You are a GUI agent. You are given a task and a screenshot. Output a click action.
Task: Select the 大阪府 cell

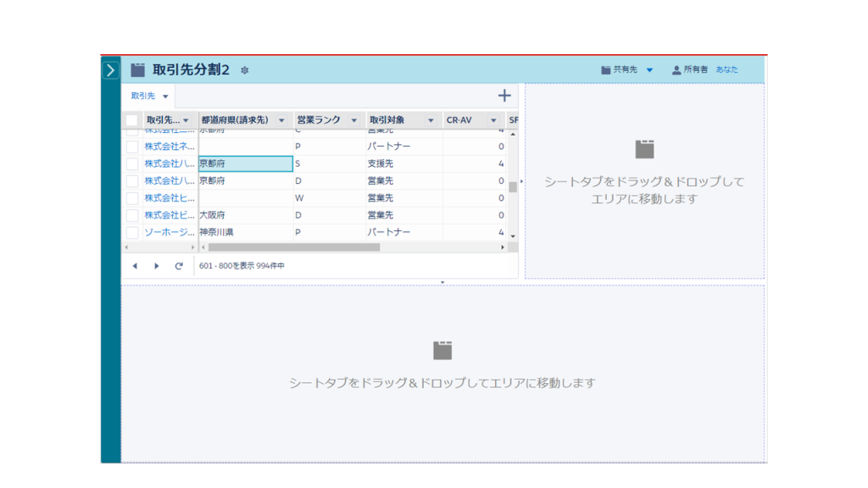(246, 215)
